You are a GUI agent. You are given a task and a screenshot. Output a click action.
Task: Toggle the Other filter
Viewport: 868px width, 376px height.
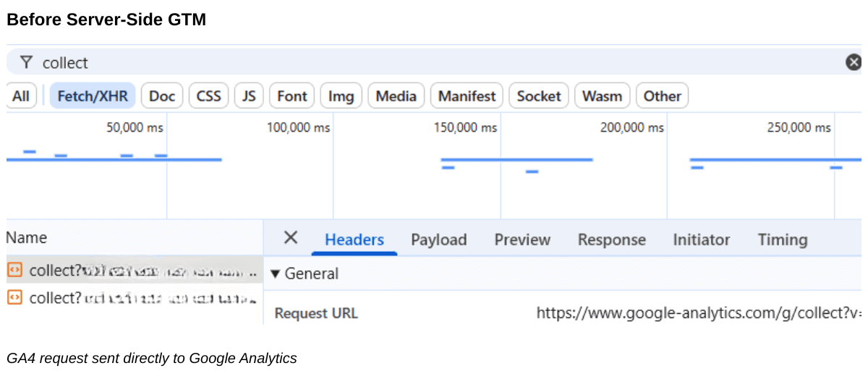pos(663,96)
